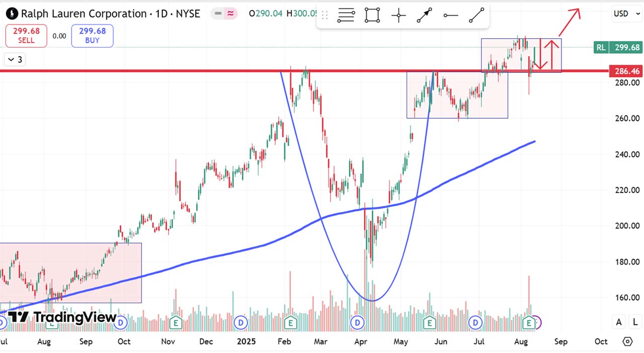Toggle logarithmic scale with the L button
This screenshot has height=353, width=644.
click(x=635, y=322)
